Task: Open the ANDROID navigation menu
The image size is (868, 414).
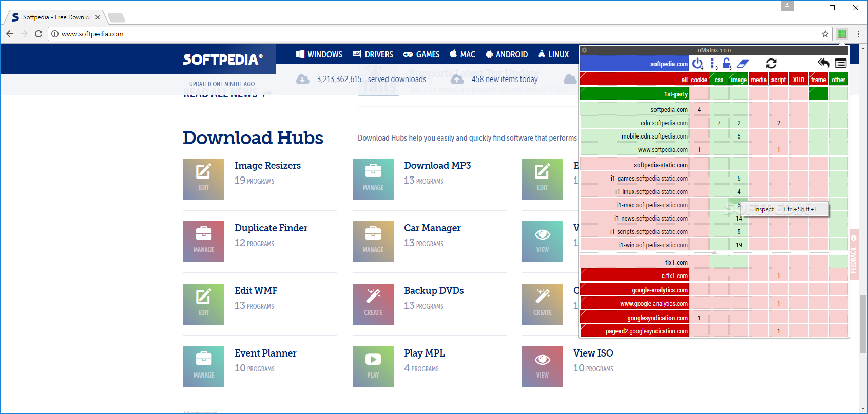Action: (x=507, y=54)
